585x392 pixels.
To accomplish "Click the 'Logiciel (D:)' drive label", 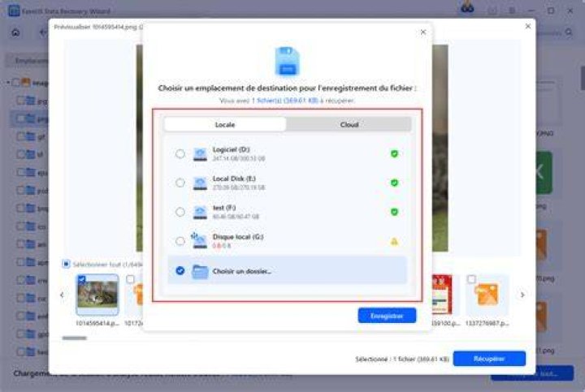I will pyautogui.click(x=231, y=149).
